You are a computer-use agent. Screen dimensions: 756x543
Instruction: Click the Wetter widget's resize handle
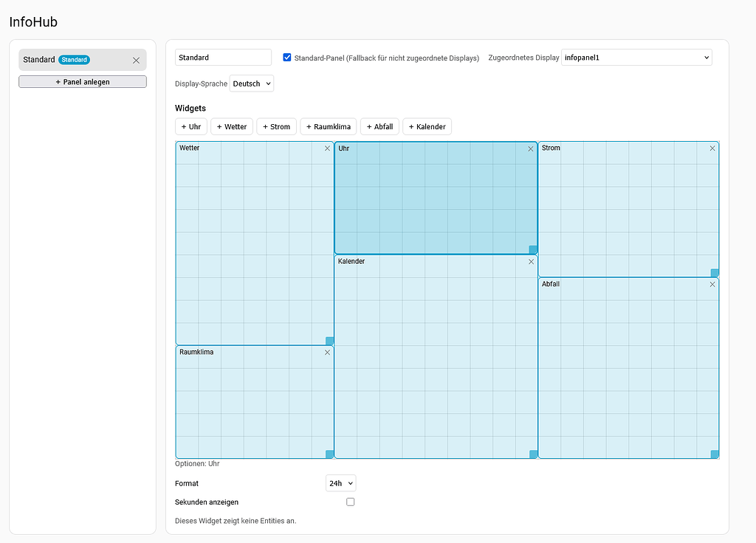coord(330,341)
